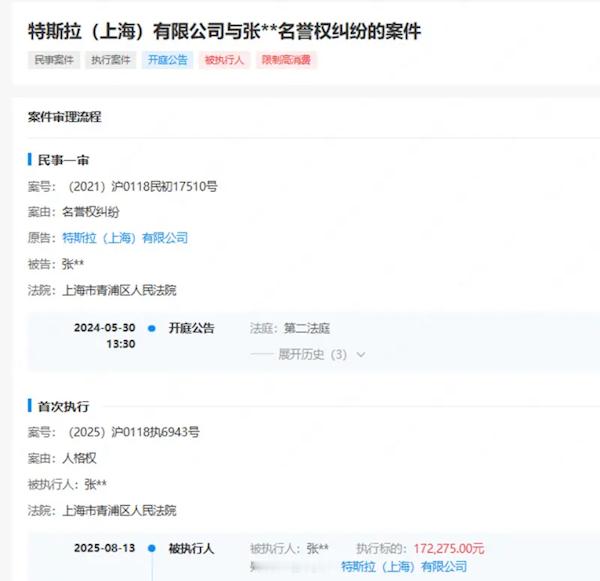Viewport: 600px width, 581px height.
Task: Click the 首次执行 section heading
Action: point(64,406)
